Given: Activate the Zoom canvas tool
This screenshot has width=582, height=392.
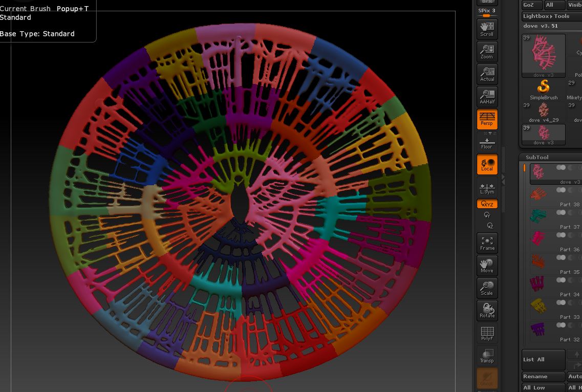Looking at the screenshot, I should click(486, 51).
